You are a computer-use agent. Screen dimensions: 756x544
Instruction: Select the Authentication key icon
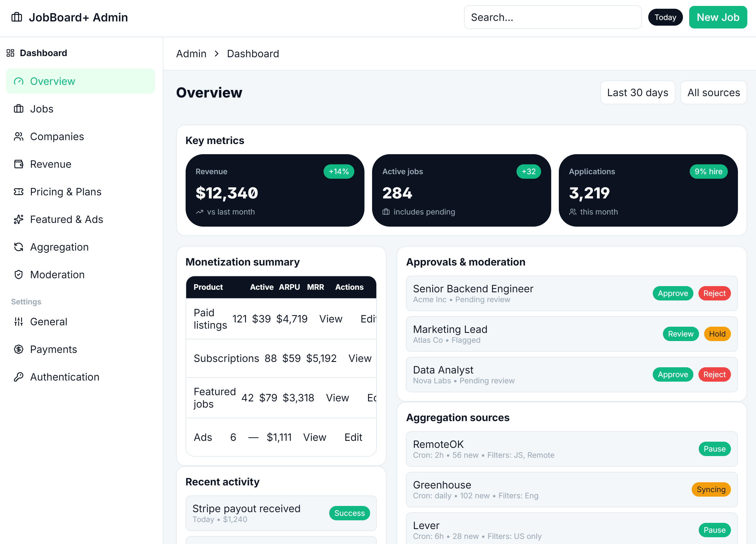point(18,377)
